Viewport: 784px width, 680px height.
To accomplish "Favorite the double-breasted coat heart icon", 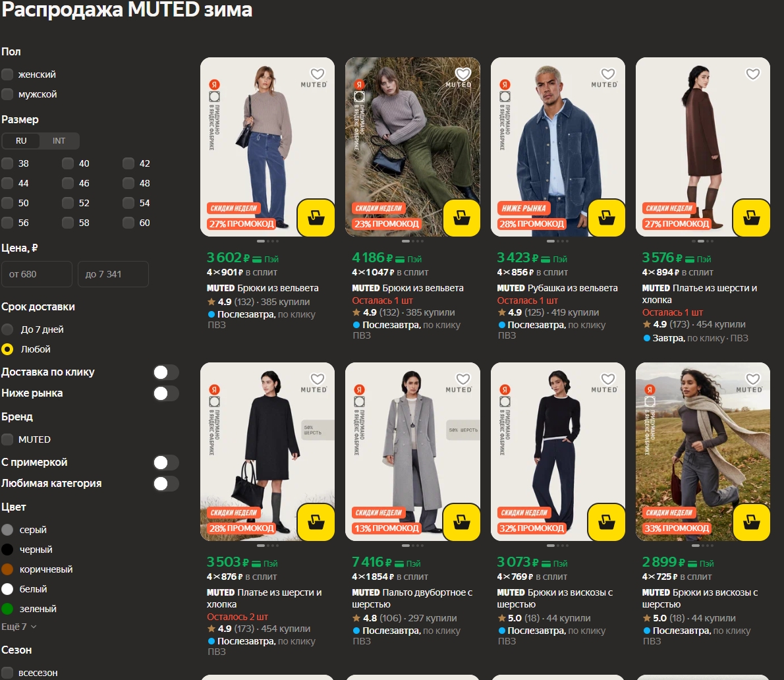I will click(x=463, y=379).
